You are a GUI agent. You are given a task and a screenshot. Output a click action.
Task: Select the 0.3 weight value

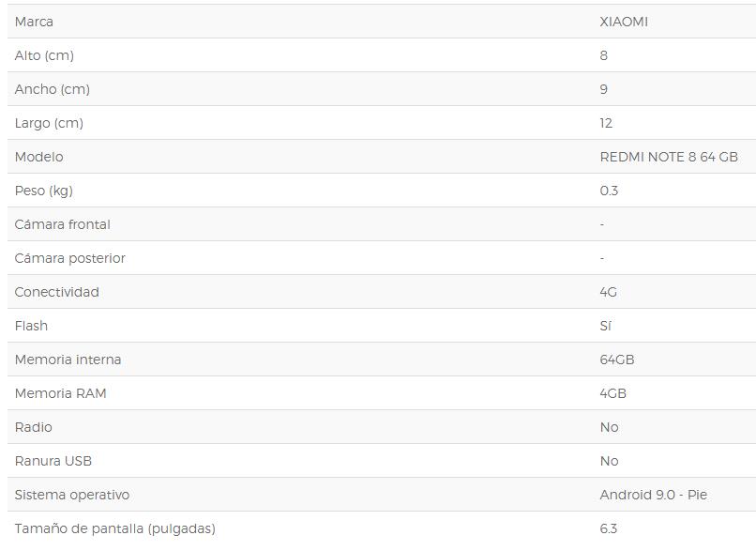point(609,191)
